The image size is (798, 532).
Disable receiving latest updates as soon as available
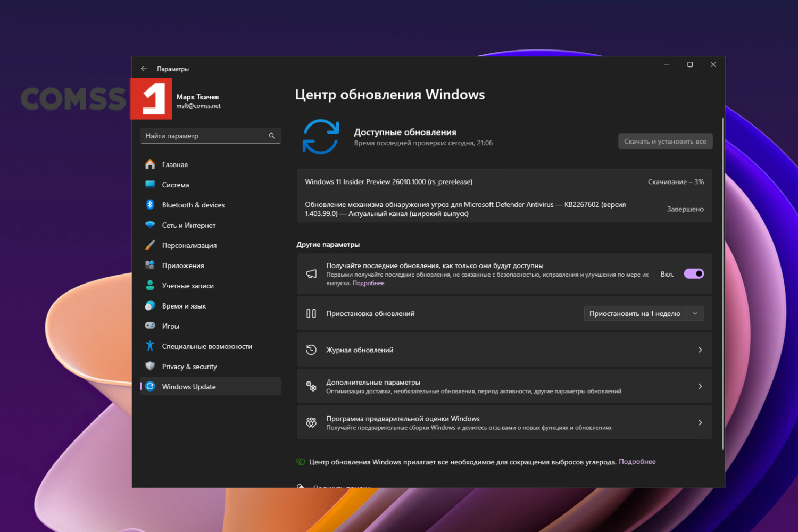tap(693, 273)
